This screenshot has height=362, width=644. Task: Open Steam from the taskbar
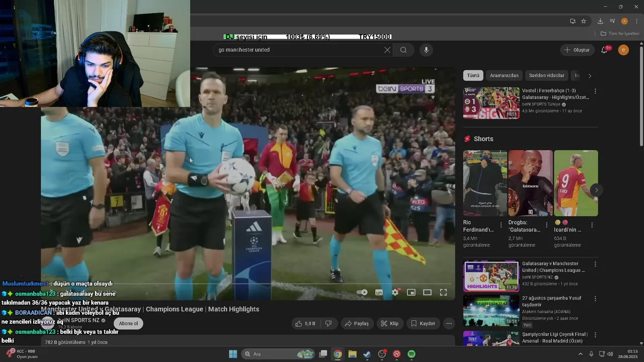point(367,354)
